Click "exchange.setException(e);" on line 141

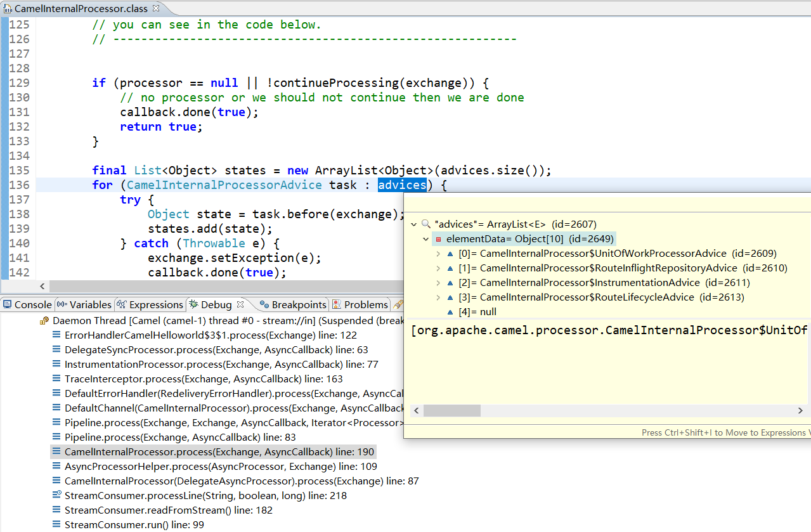[235, 258]
